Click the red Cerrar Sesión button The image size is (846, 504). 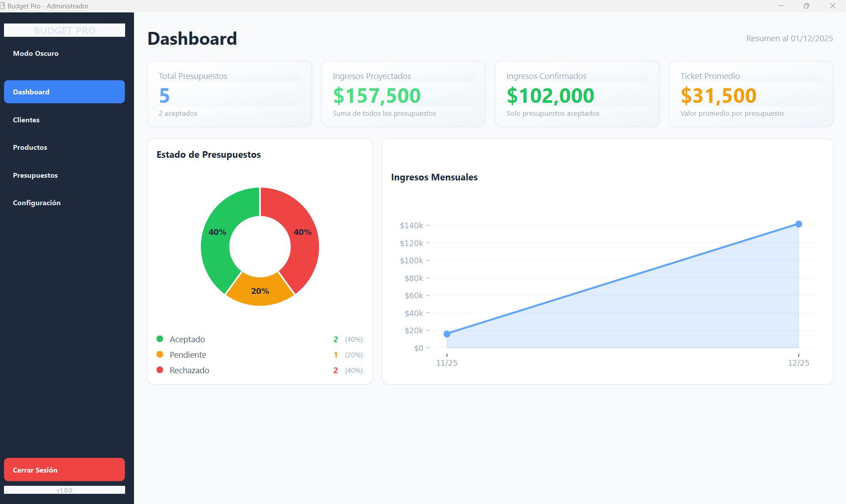(x=64, y=469)
